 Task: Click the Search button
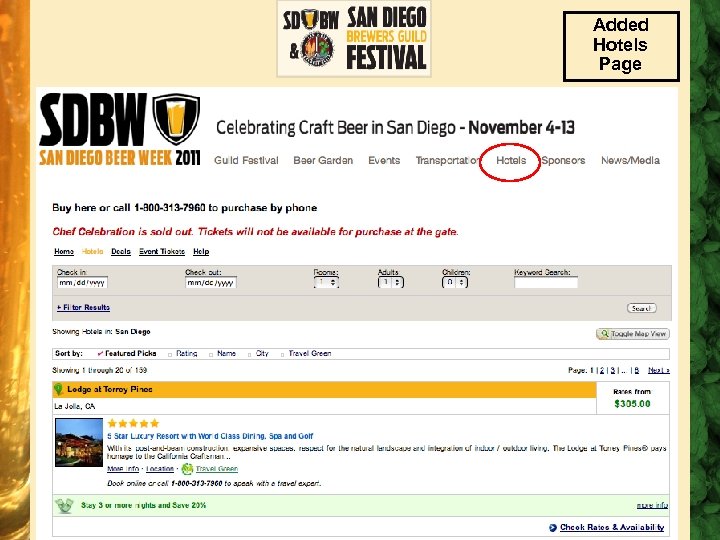click(641, 308)
